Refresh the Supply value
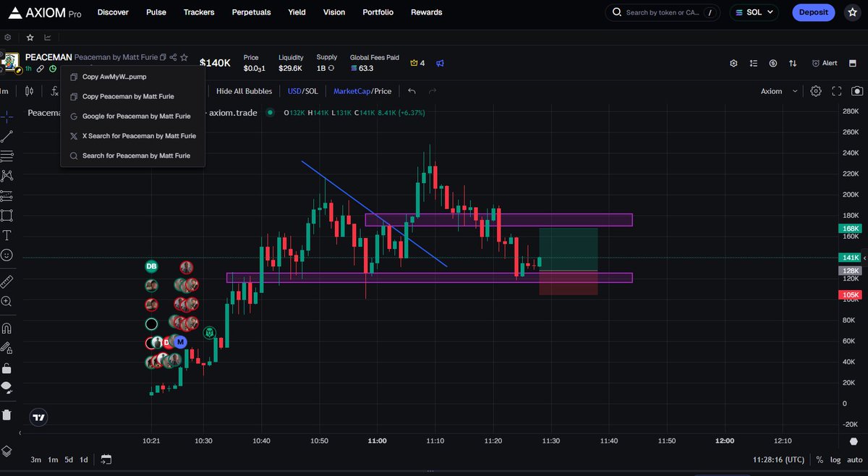Viewport: 868px width, 476px height. coord(331,68)
